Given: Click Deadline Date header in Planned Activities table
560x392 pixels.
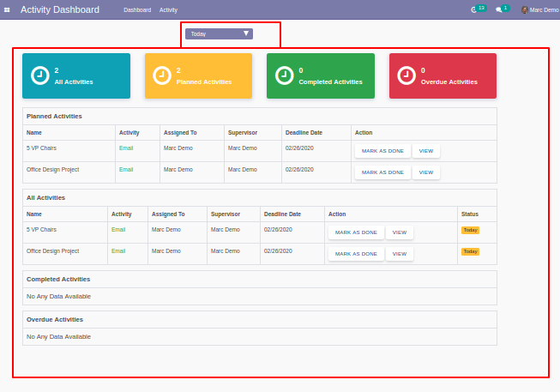Looking at the screenshot, I should [x=304, y=133].
